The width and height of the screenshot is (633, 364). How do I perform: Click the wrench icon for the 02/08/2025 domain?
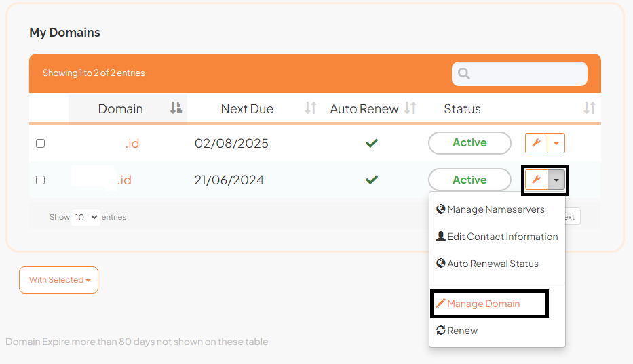pyautogui.click(x=536, y=143)
